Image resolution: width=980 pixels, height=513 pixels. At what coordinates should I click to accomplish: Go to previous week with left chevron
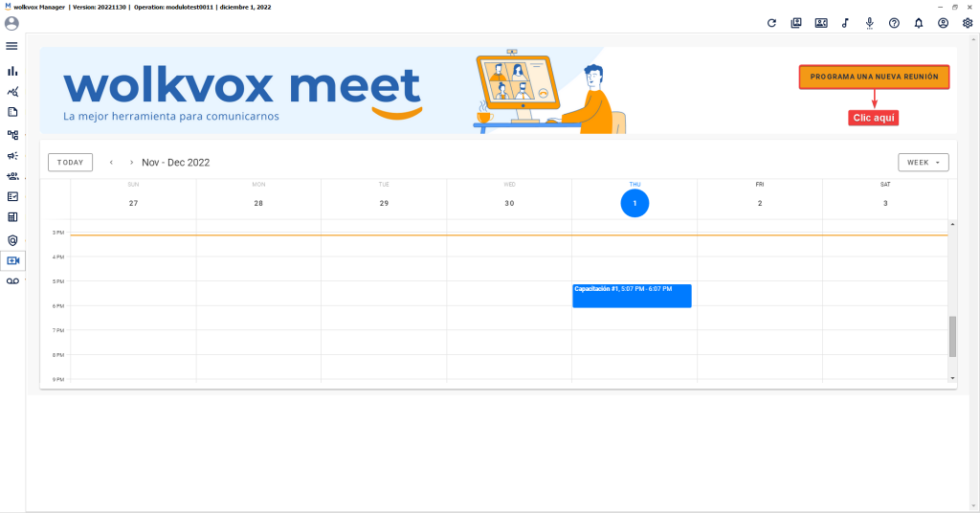coord(111,163)
